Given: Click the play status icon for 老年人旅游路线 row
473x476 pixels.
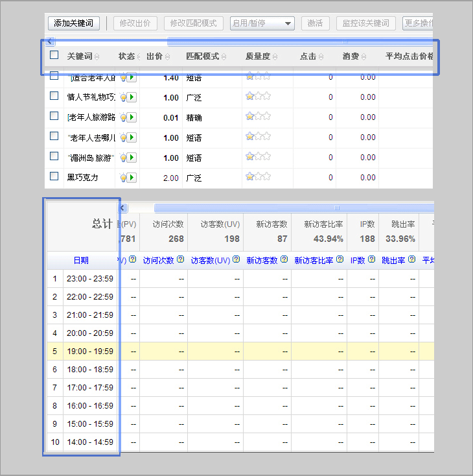Looking at the screenshot, I should 132,117.
